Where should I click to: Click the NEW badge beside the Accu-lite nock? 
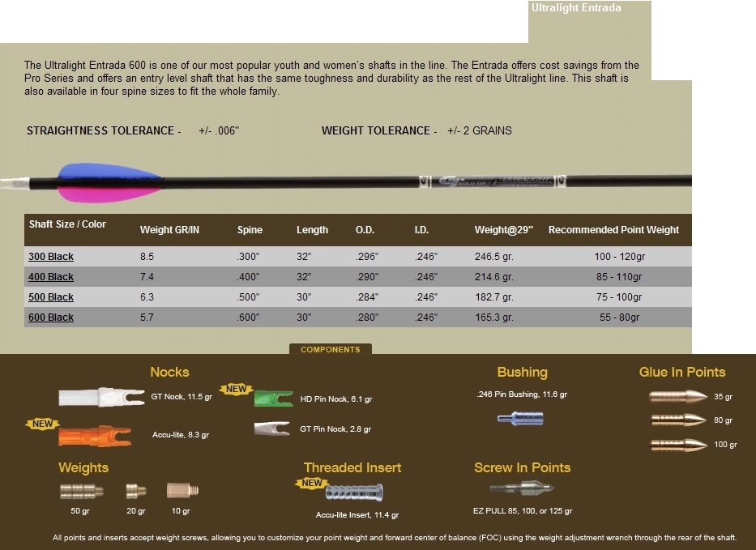click(x=42, y=424)
